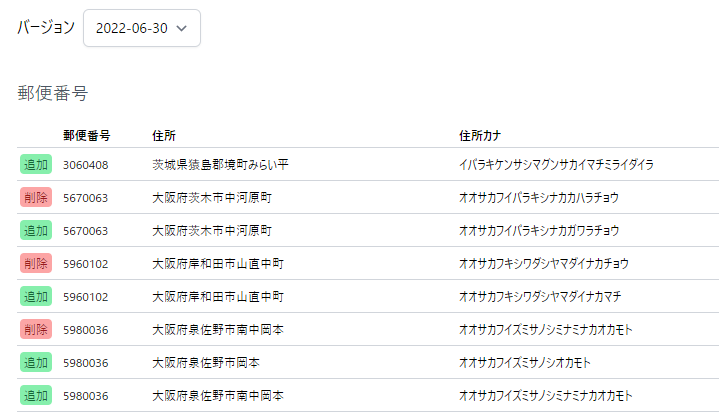Click the 追加 badge for 3060408
This screenshot has width=719, height=413.
[36, 165]
